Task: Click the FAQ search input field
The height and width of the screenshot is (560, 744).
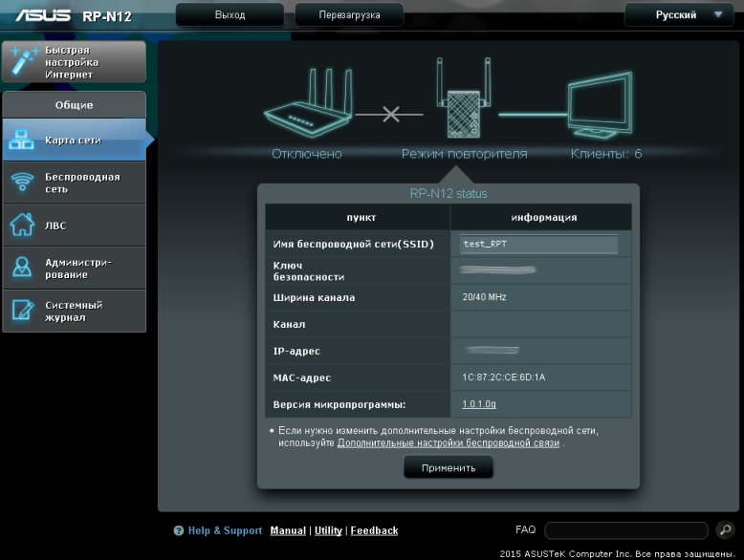Action: (x=626, y=530)
